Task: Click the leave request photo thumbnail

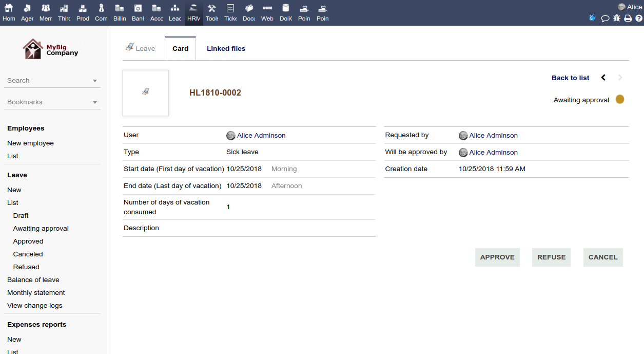Action: point(146,92)
